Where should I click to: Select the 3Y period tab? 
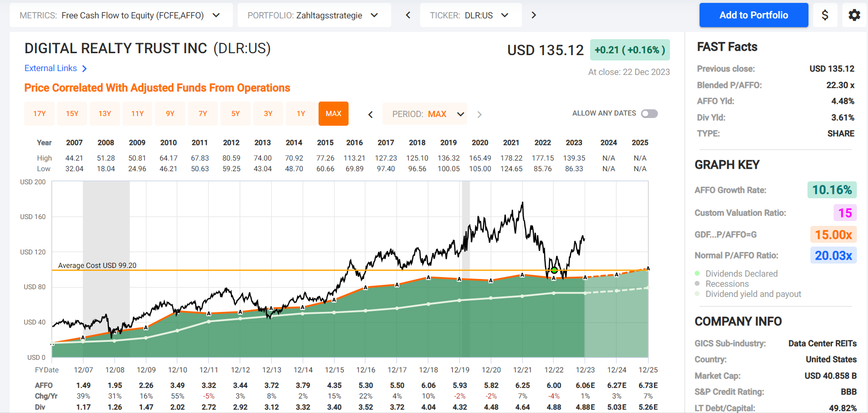coord(268,114)
